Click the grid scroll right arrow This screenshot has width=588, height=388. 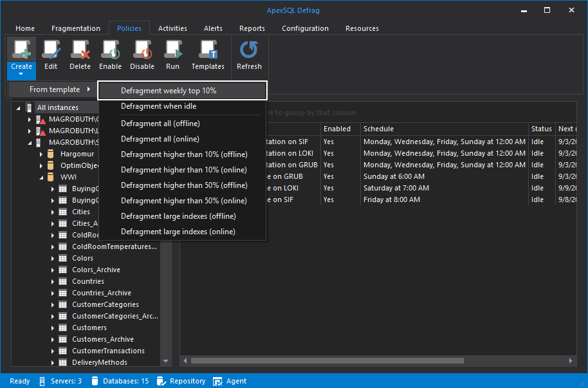point(571,360)
